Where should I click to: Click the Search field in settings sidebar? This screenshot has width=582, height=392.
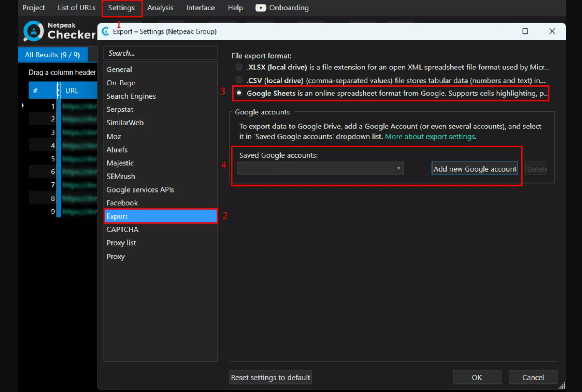coord(160,53)
